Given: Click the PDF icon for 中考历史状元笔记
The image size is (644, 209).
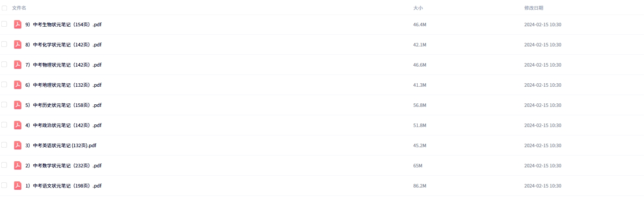Looking at the screenshot, I should pyautogui.click(x=18, y=105).
